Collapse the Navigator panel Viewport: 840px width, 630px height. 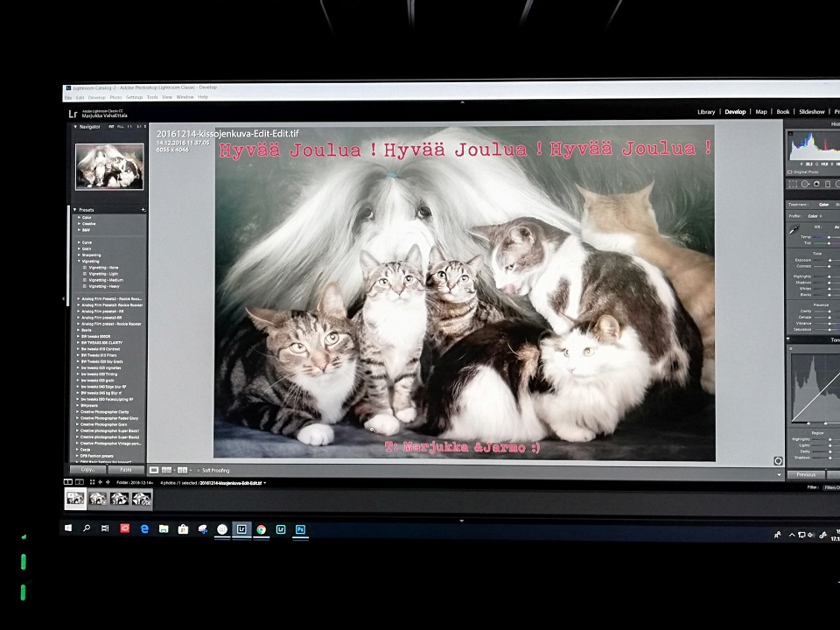(x=75, y=127)
